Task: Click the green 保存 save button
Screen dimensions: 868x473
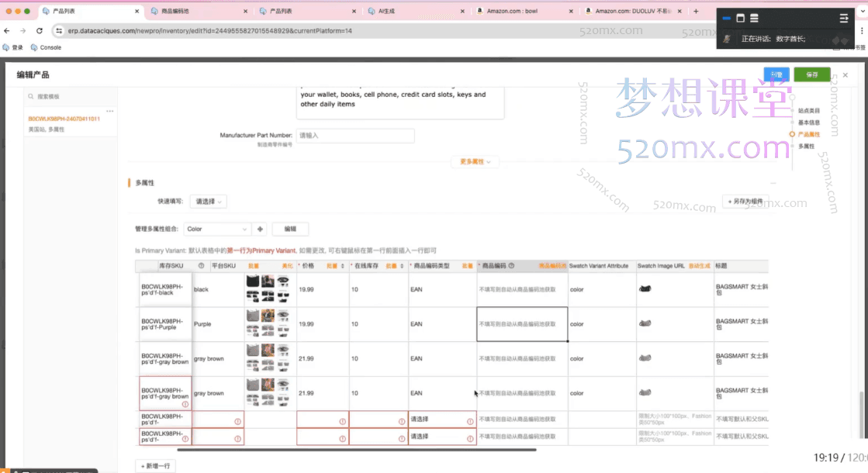Action: coord(810,74)
